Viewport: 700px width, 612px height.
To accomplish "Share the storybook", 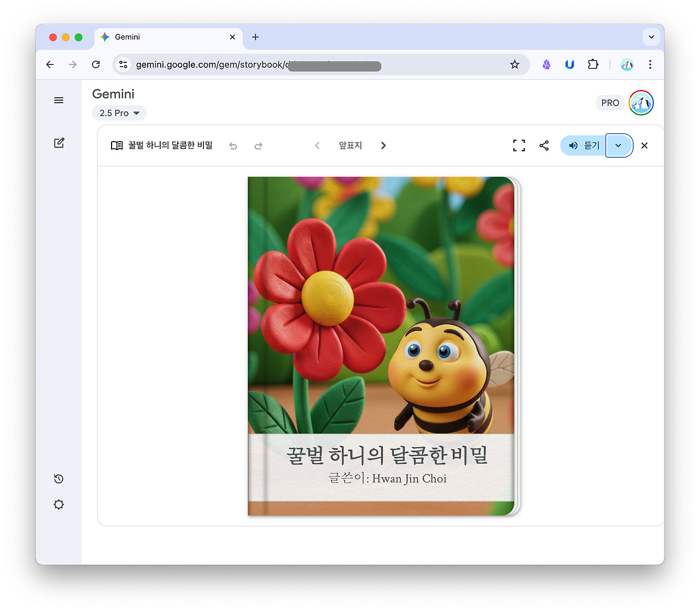I will 544,145.
